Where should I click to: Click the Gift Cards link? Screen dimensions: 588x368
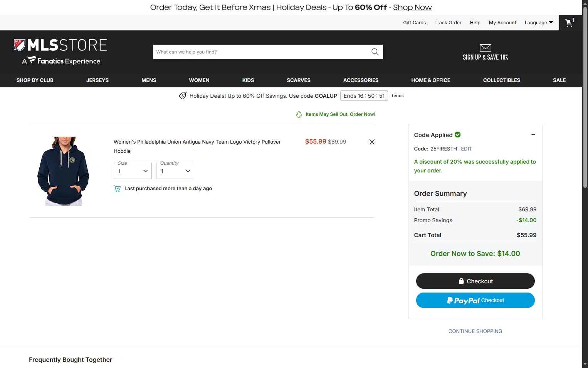[415, 23]
